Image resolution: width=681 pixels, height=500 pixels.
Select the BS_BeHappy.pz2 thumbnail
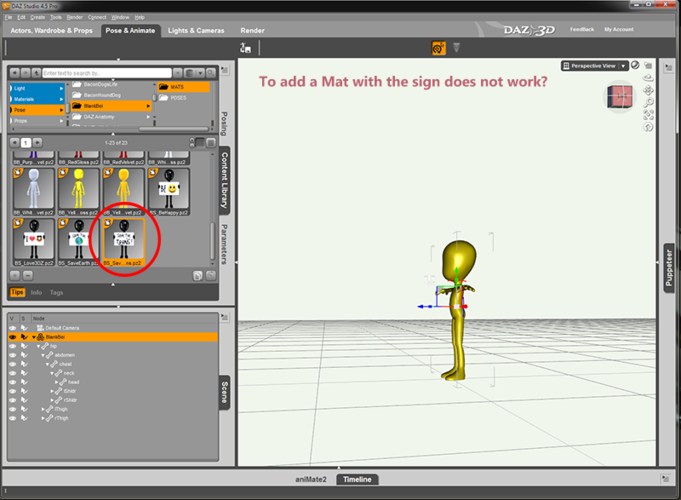point(169,192)
